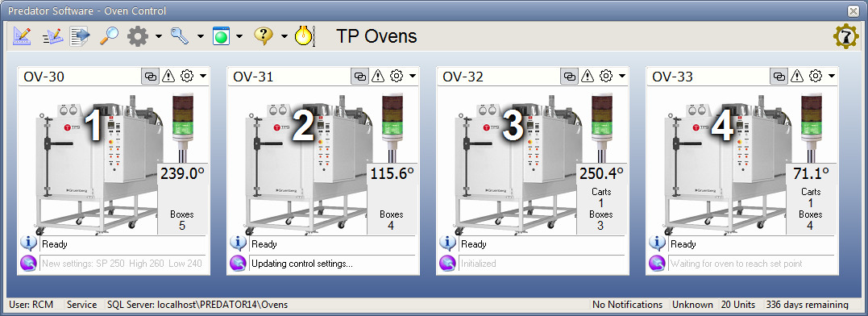Image resolution: width=868 pixels, height=316 pixels.
Task: Click the info icon in OV-32 panel
Action: [x=447, y=243]
